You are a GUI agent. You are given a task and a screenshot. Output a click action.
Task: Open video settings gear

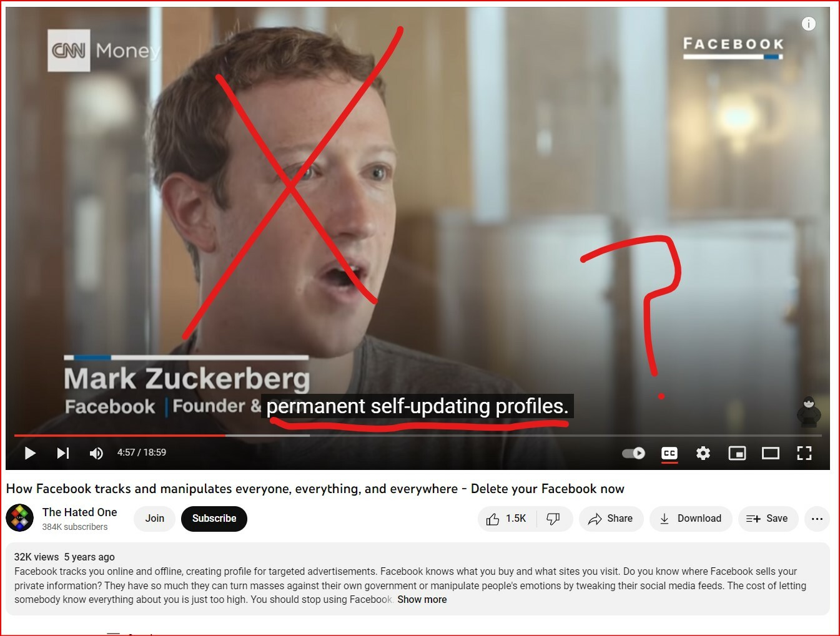click(703, 453)
